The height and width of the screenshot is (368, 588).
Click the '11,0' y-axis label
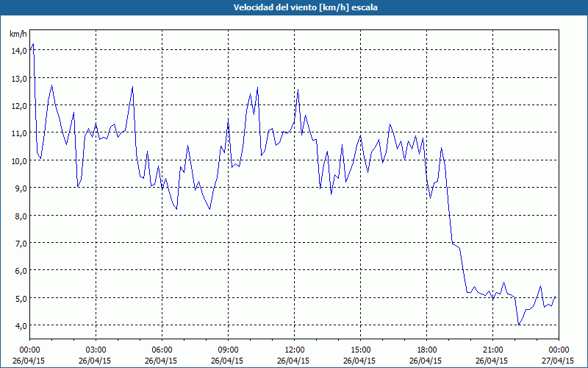pyautogui.click(x=19, y=133)
